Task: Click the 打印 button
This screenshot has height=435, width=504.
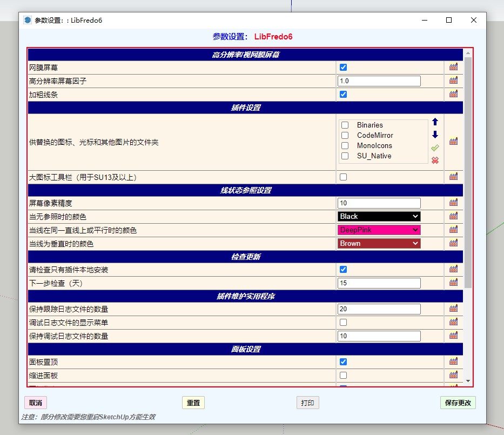Action: click(x=307, y=403)
